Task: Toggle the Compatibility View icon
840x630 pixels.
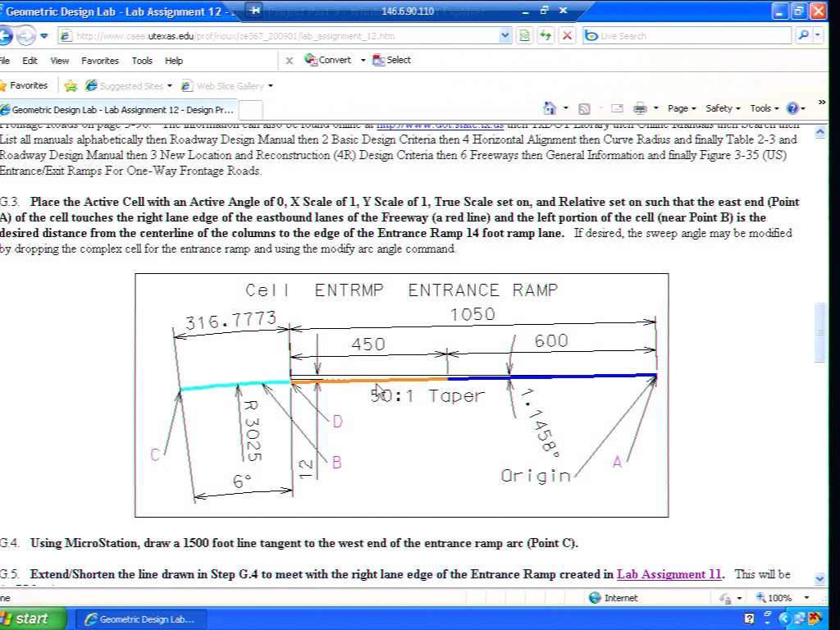Action: pyautogui.click(x=524, y=36)
